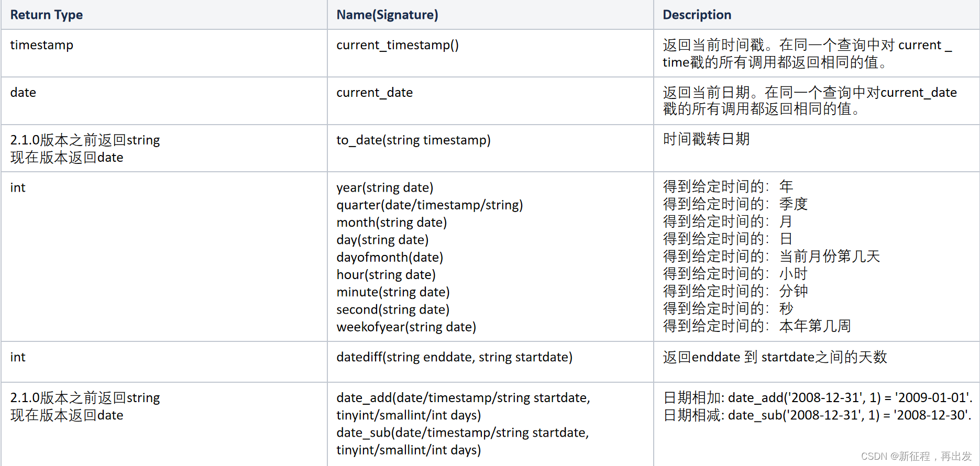The height and width of the screenshot is (466, 980).
Task: Click year(string date) function
Action: (385, 187)
